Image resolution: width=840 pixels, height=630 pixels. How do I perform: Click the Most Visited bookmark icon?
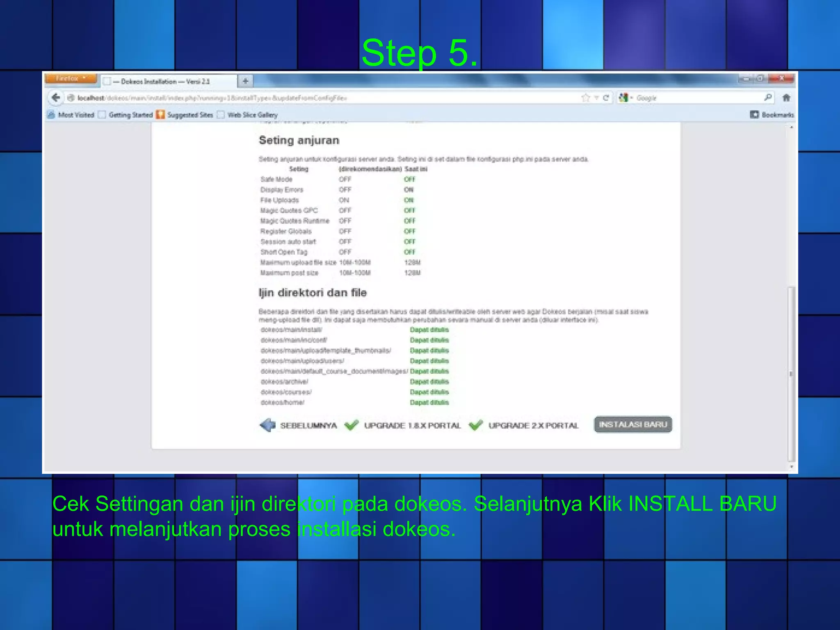[x=51, y=114]
